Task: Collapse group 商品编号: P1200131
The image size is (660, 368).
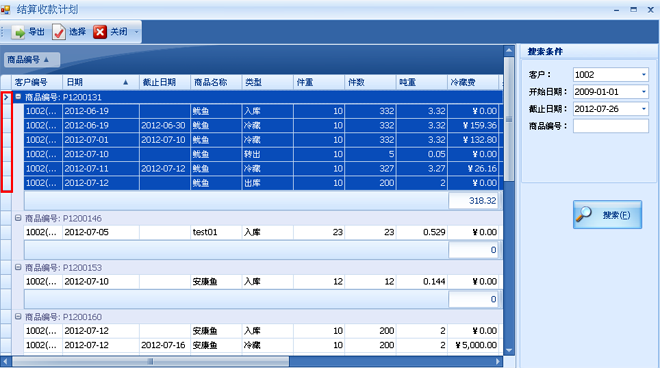Action: pyautogui.click(x=18, y=97)
